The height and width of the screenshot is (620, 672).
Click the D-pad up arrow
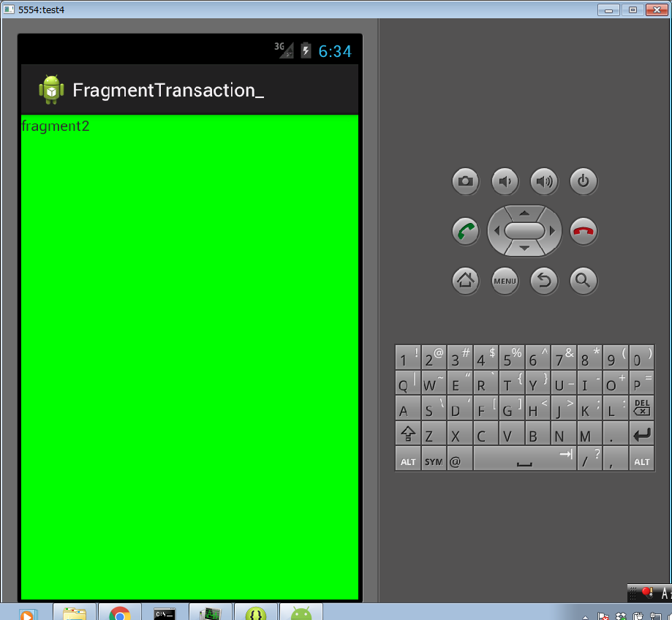pyautogui.click(x=524, y=213)
